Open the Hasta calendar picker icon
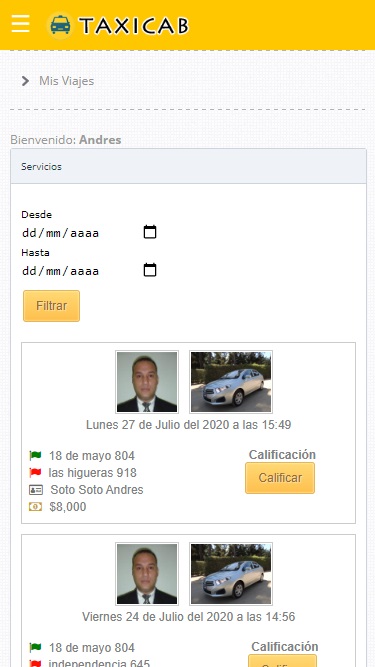This screenshot has height=667, width=375. pyautogui.click(x=150, y=270)
